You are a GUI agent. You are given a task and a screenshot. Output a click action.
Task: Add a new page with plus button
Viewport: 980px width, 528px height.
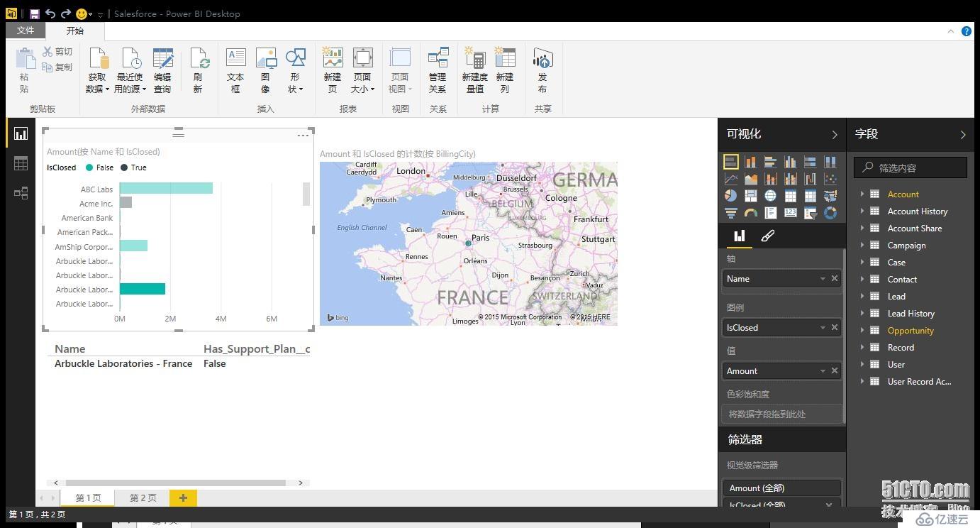[183, 497]
